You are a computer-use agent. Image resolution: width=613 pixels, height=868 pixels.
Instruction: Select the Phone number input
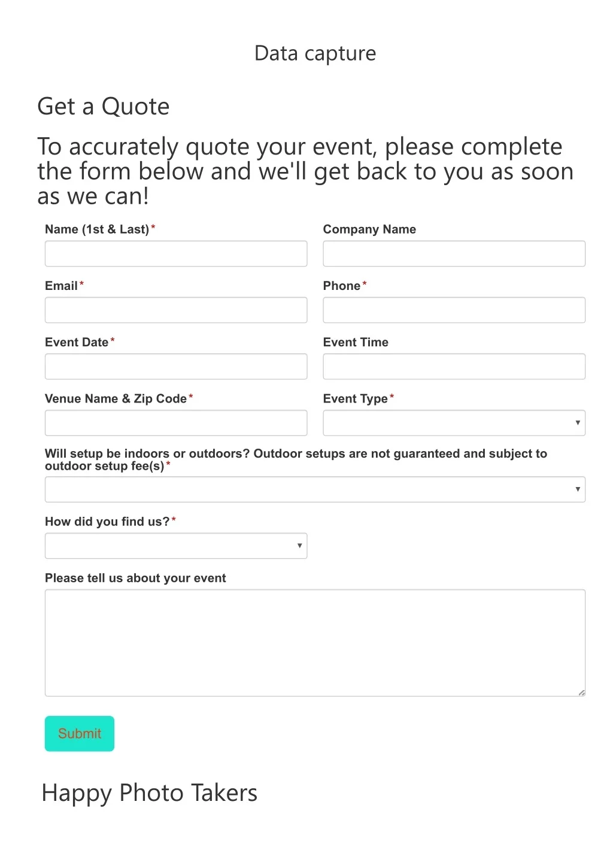[454, 310]
